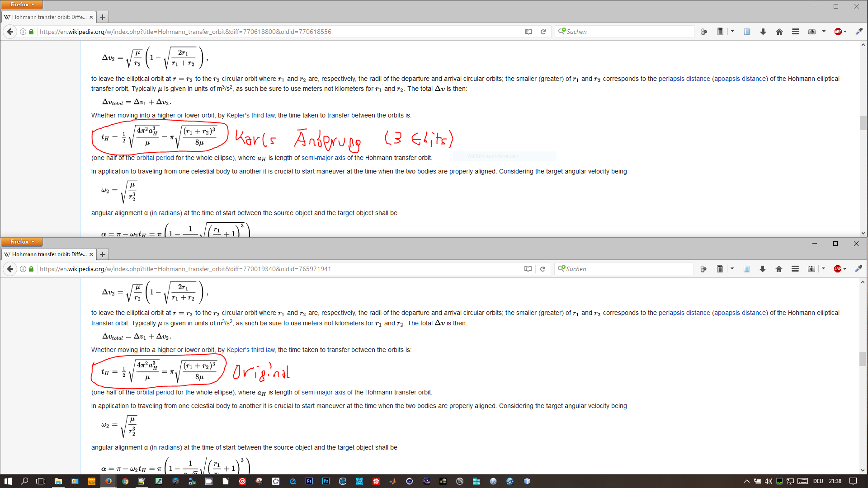Open downloads arrow in bottom window

(x=763, y=269)
